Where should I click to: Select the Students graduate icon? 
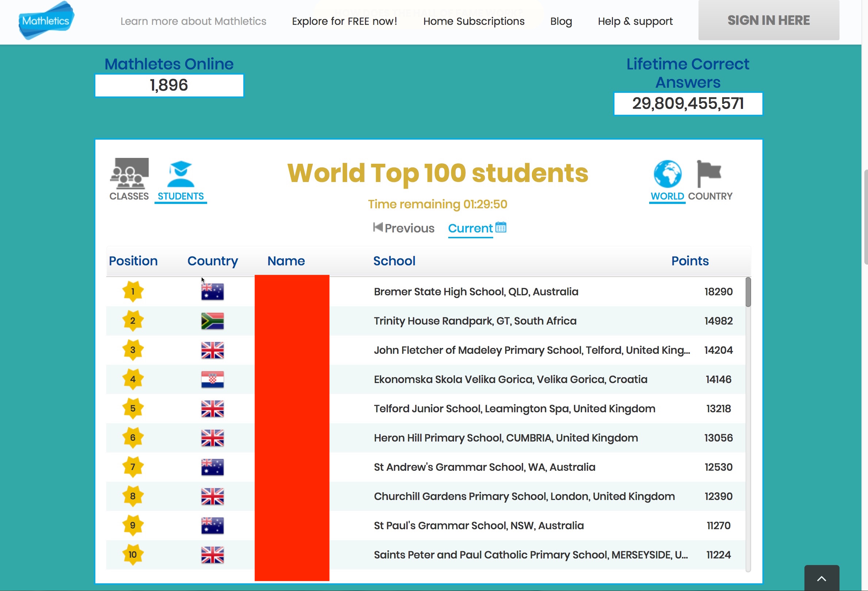pos(180,174)
